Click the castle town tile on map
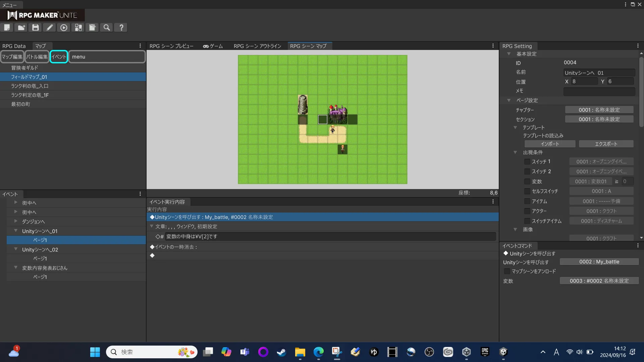 (337, 114)
